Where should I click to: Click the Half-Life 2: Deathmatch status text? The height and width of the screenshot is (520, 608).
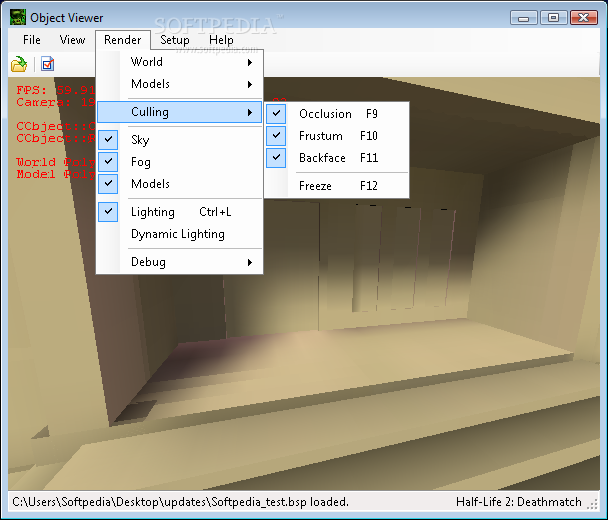click(x=518, y=502)
